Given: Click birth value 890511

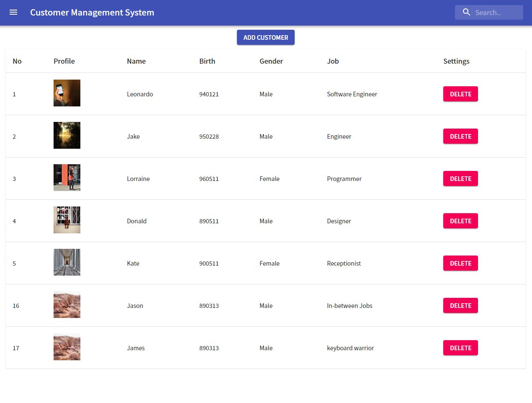Looking at the screenshot, I should [x=209, y=221].
